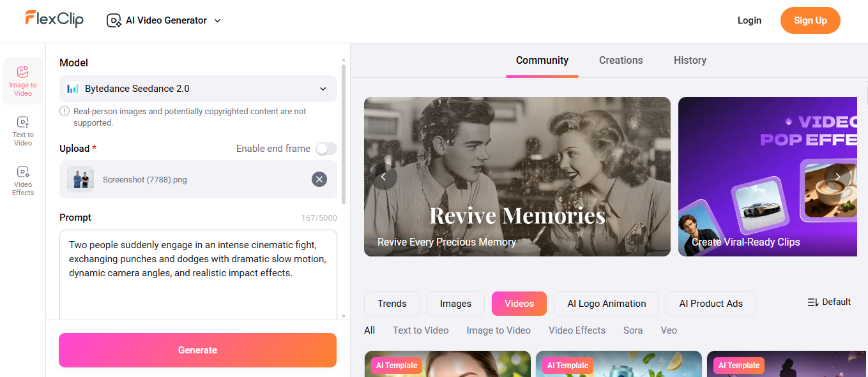Click the Screenshot (7788).png file name
The height and width of the screenshot is (377, 868).
click(145, 180)
